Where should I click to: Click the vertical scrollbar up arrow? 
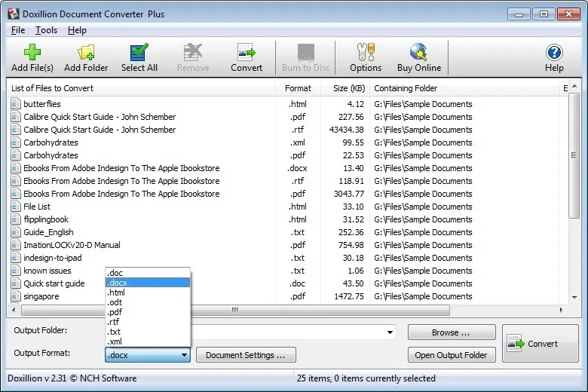(x=574, y=87)
